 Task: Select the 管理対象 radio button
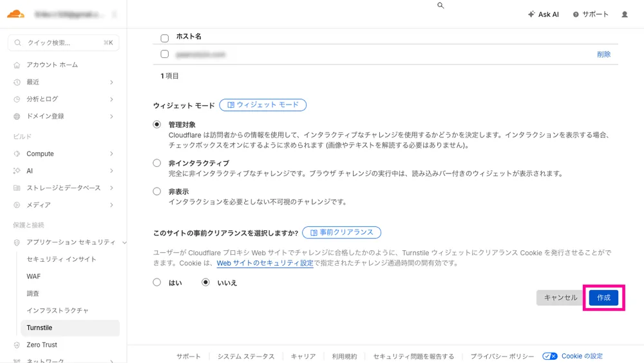(157, 124)
